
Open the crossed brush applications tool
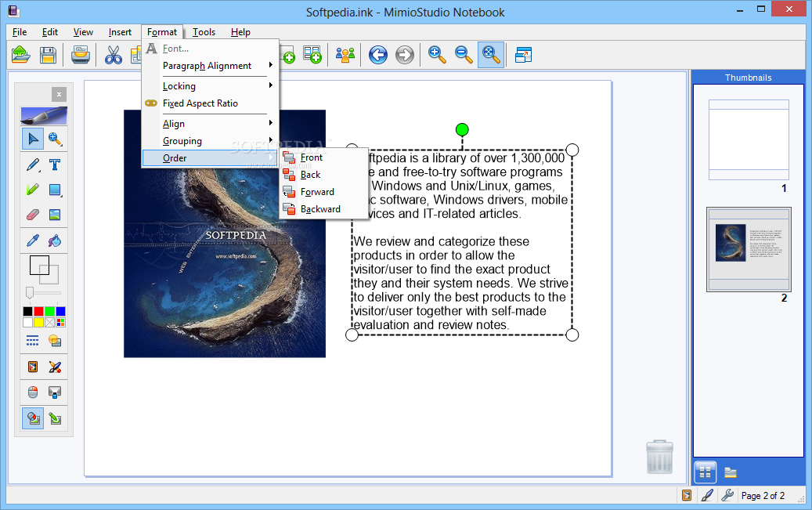[55, 367]
